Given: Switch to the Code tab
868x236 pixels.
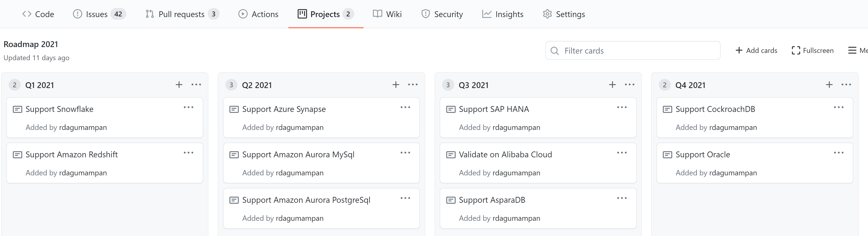Looking at the screenshot, I should [x=38, y=14].
